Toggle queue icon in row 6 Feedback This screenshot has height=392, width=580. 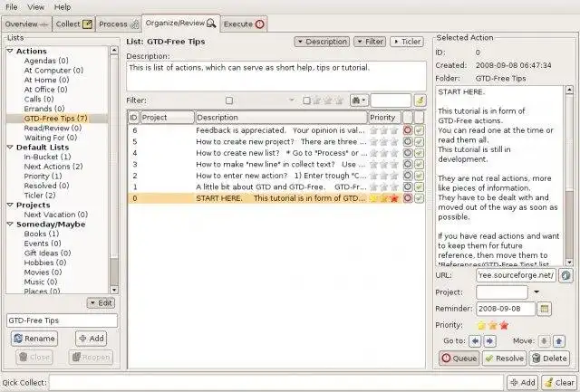pyautogui.click(x=408, y=130)
